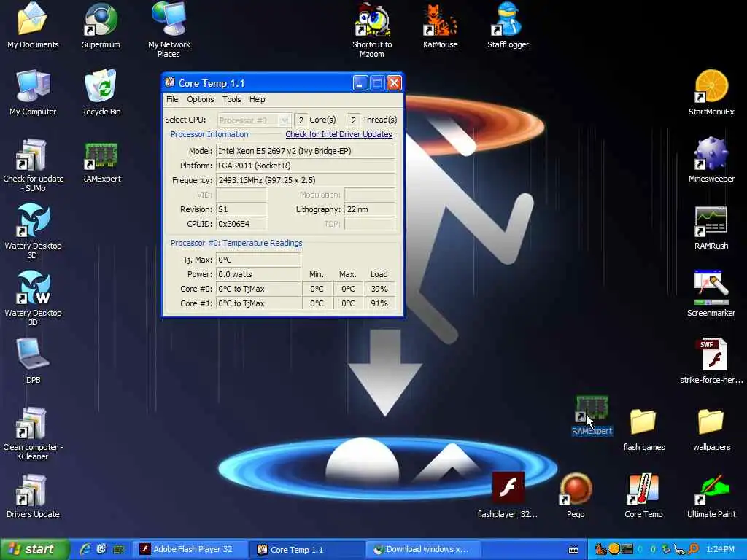Click the CPUID value 0x306E4
The height and width of the screenshot is (560, 747).
coord(241,224)
